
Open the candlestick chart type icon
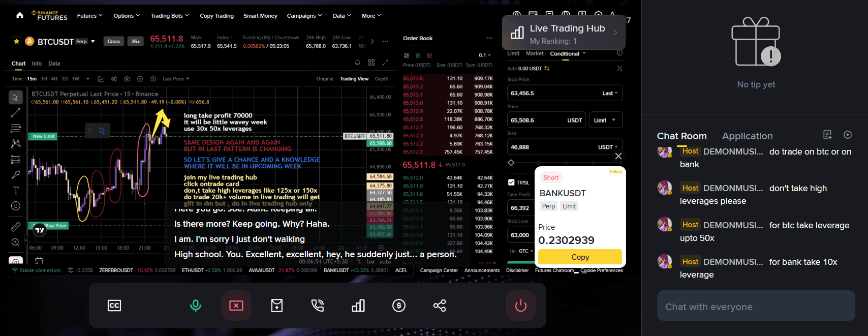(114, 79)
